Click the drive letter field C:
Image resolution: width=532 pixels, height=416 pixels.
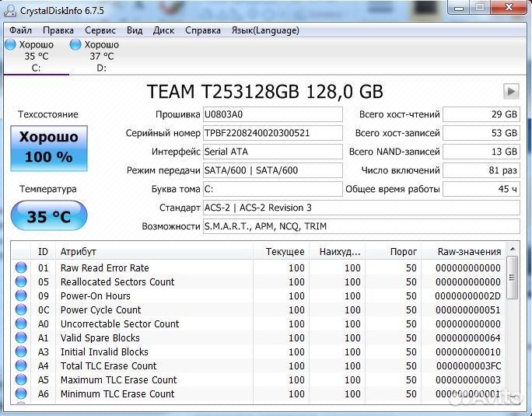click(273, 189)
